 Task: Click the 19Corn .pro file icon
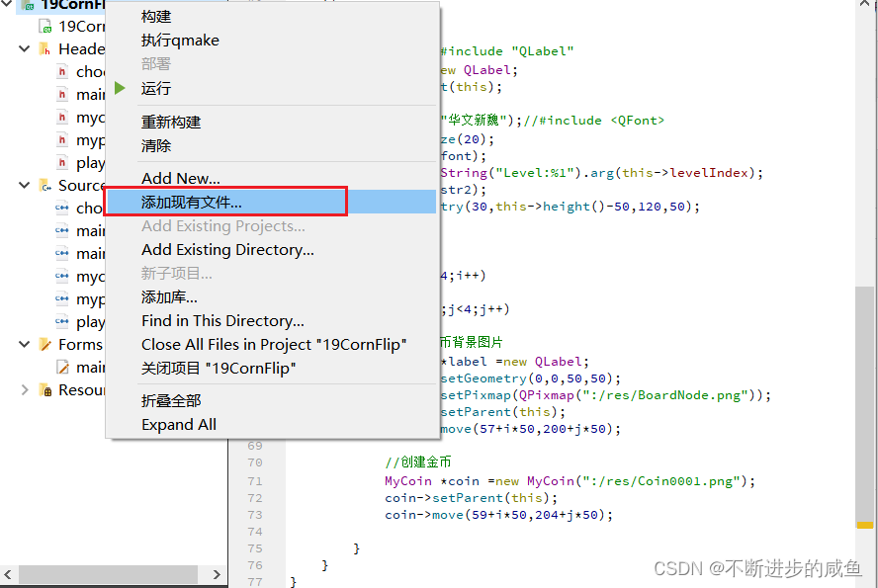[x=44, y=27]
